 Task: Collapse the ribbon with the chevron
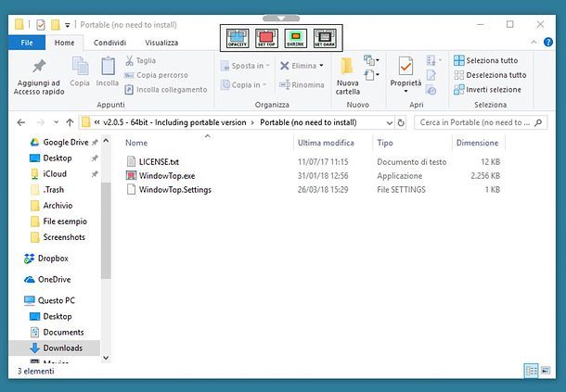[534, 43]
